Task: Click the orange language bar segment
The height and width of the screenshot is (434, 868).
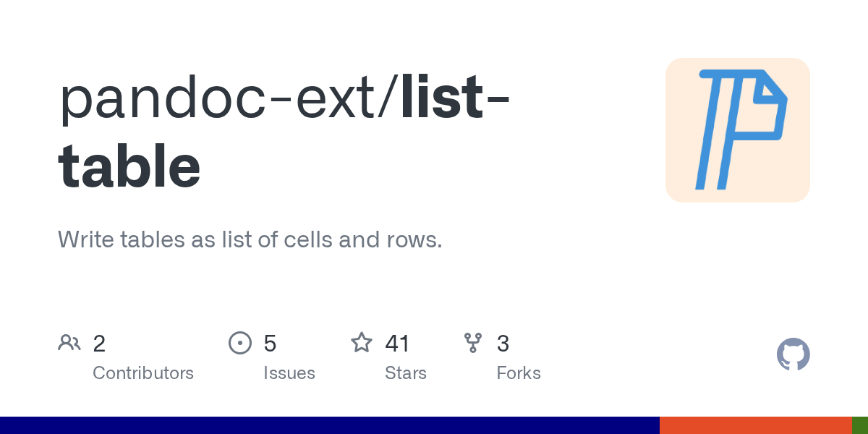Action: pyautogui.click(x=755, y=425)
